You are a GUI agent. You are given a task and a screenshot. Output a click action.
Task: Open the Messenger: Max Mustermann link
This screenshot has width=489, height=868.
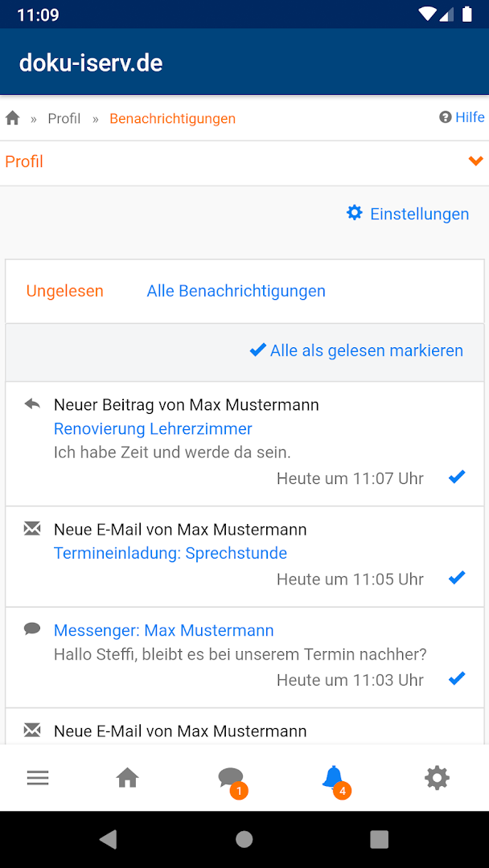click(164, 630)
